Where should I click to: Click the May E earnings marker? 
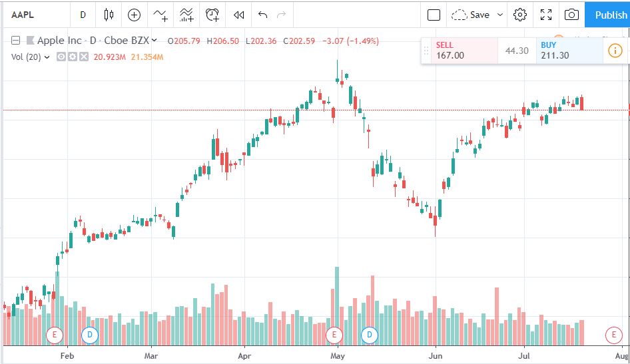pos(334,335)
